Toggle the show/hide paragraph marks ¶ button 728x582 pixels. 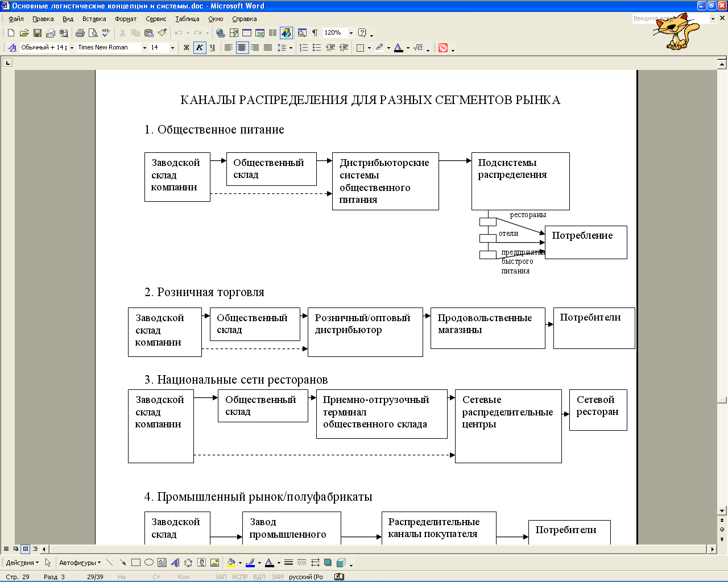click(x=315, y=33)
